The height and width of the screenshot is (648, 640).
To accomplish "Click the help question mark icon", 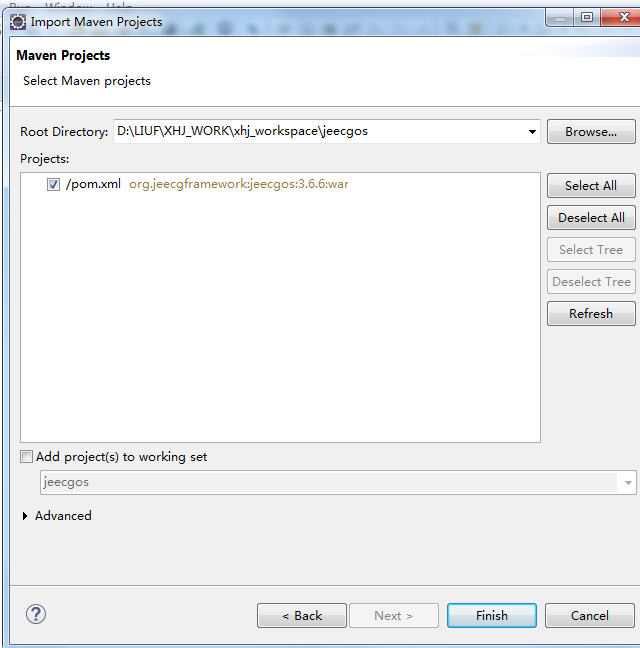I will click(x=36, y=615).
